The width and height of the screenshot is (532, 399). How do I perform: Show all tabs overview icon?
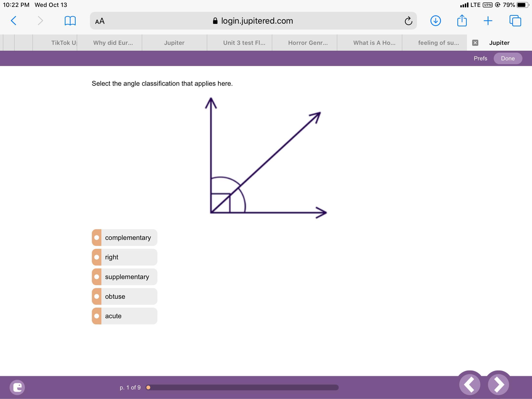[x=515, y=21]
